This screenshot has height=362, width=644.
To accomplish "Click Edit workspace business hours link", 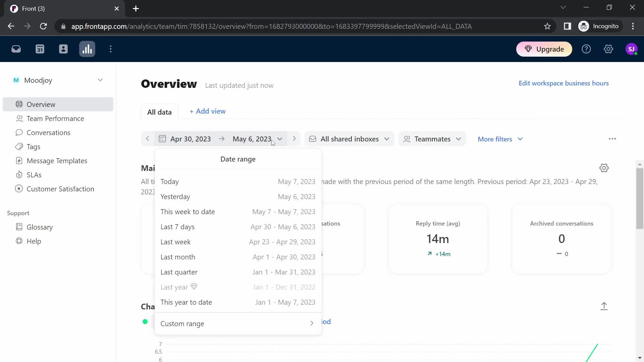I will pyautogui.click(x=564, y=83).
